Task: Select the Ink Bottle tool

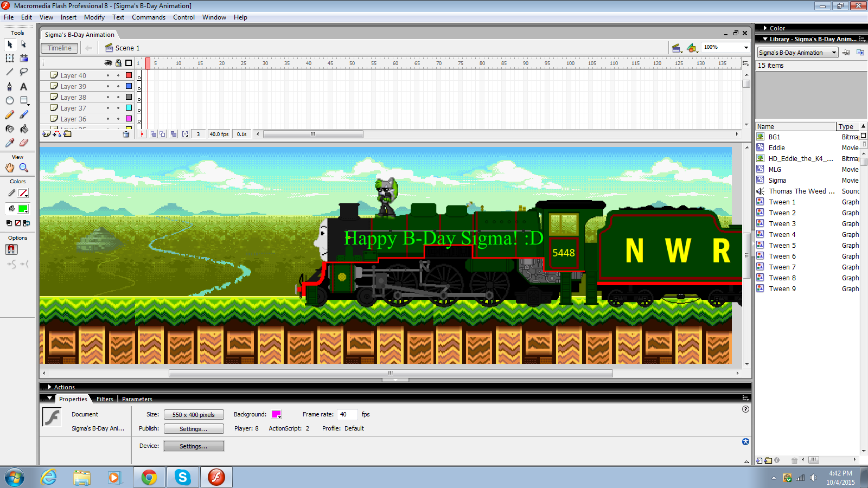Action: [10, 129]
